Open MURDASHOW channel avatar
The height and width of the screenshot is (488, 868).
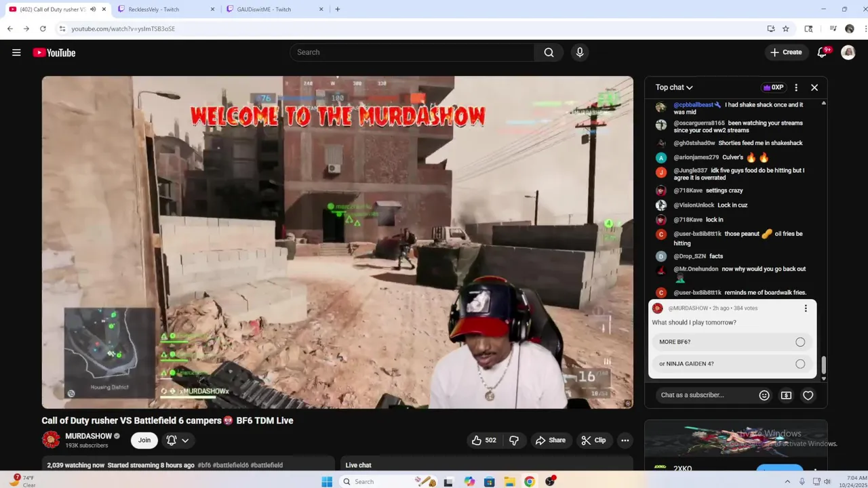51,440
